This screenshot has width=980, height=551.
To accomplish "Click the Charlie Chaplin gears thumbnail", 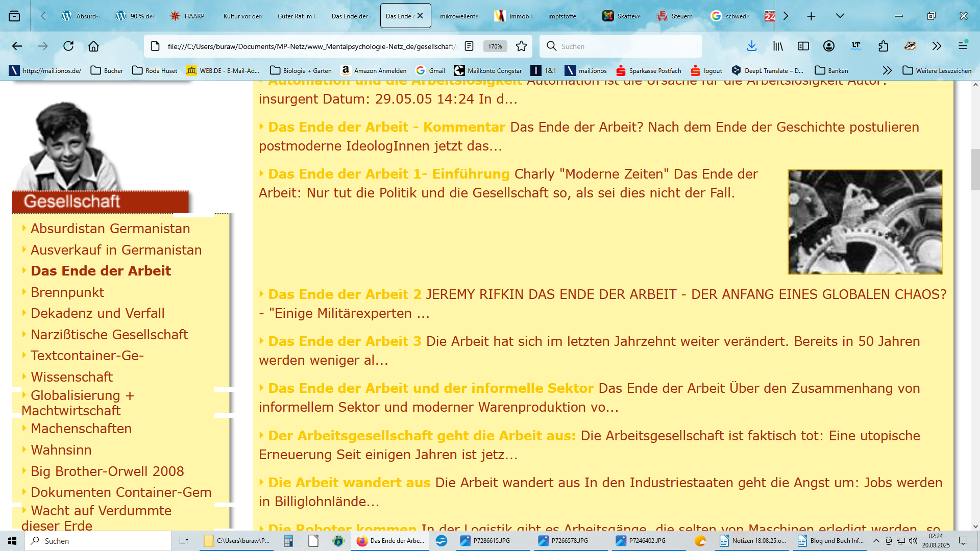I will point(865,222).
